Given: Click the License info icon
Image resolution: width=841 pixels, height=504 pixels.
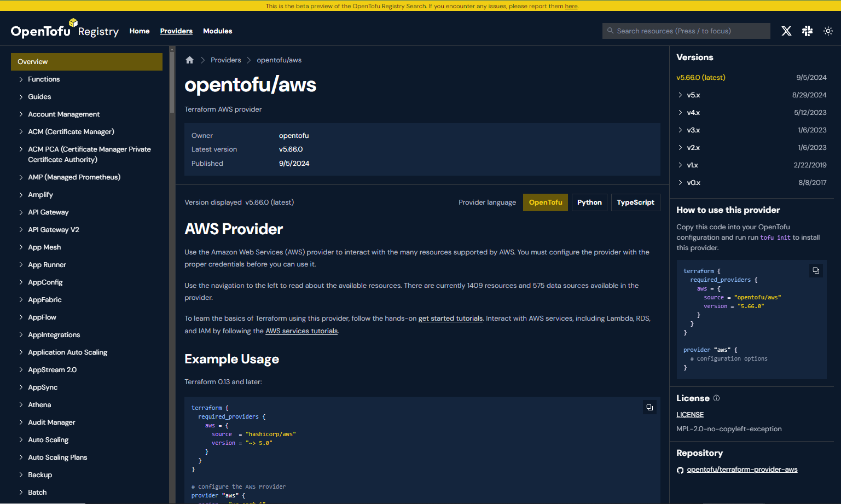Looking at the screenshot, I should point(717,398).
